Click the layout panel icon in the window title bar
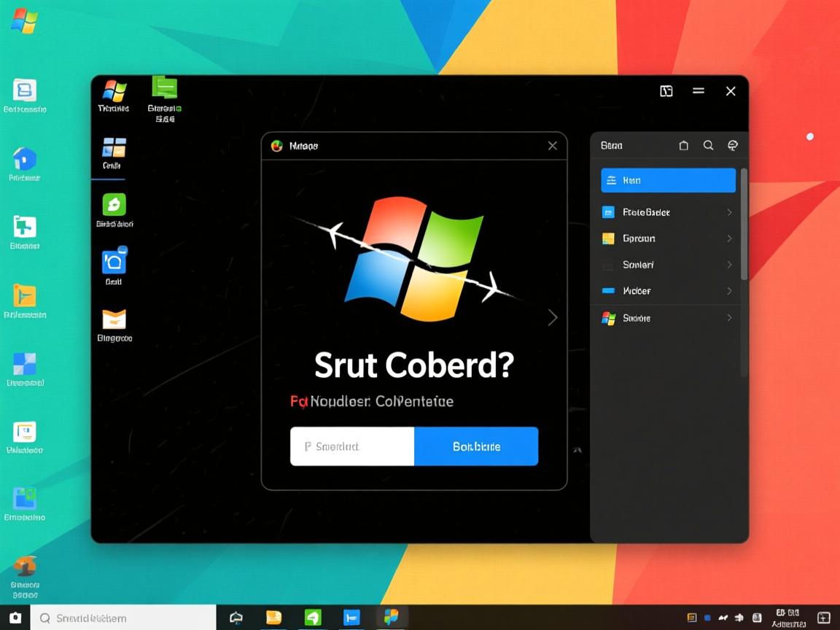The height and width of the screenshot is (630, 840). [666, 91]
